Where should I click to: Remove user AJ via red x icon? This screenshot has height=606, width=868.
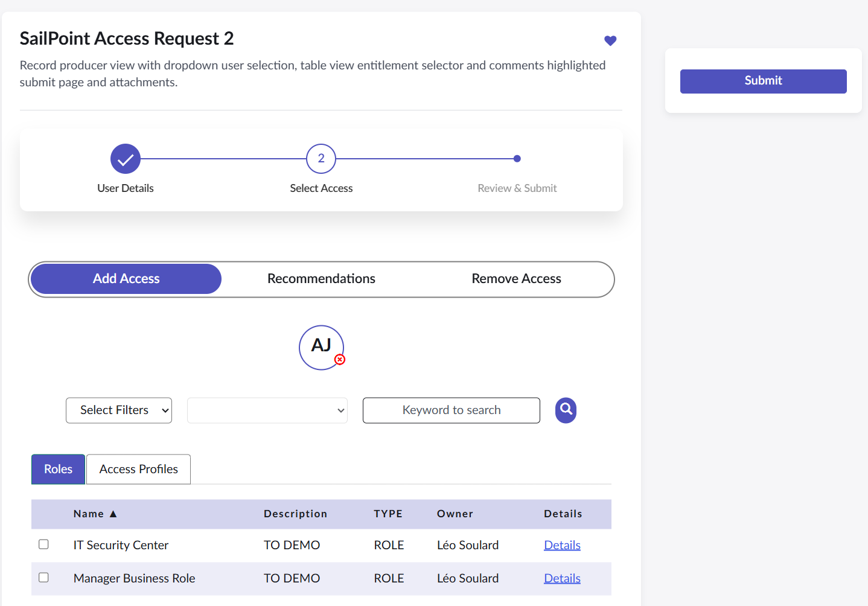tap(340, 360)
